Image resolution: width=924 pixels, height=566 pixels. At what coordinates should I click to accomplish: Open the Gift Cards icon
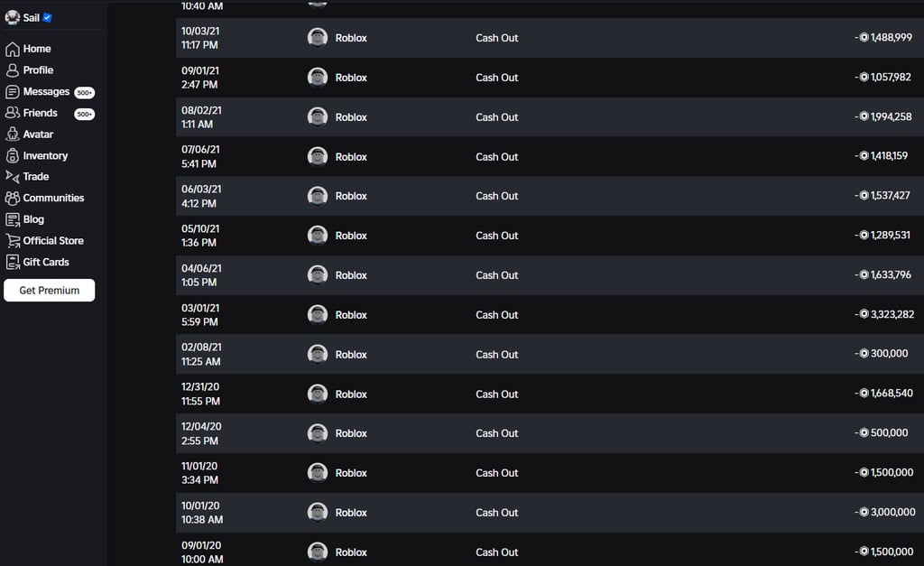pos(13,262)
